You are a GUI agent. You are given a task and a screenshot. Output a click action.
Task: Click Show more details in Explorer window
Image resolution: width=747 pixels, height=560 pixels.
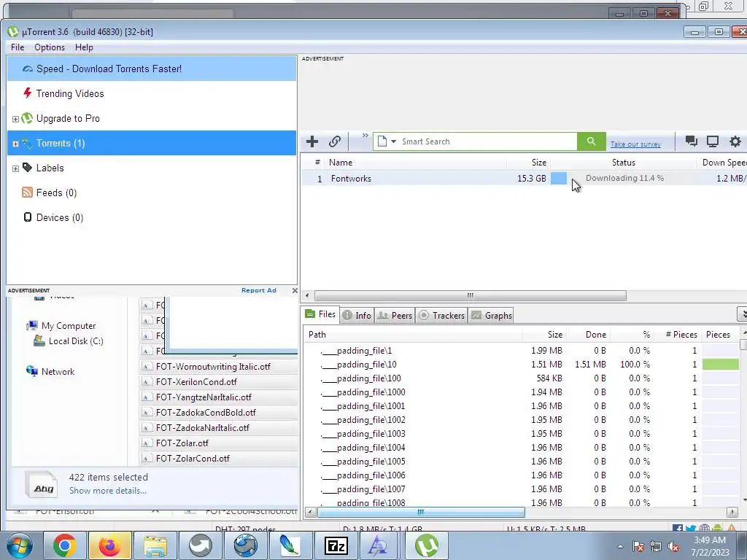[108, 491]
